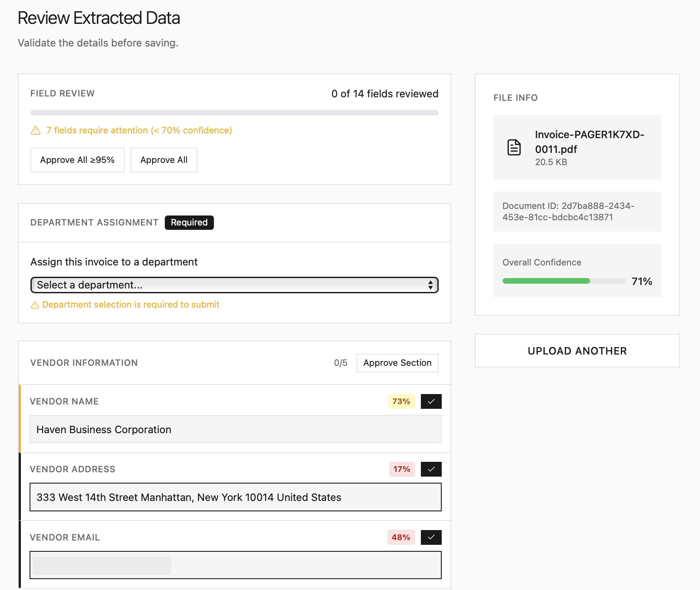This screenshot has height=590, width=700.
Task: Click the Document ID info box
Action: click(577, 212)
